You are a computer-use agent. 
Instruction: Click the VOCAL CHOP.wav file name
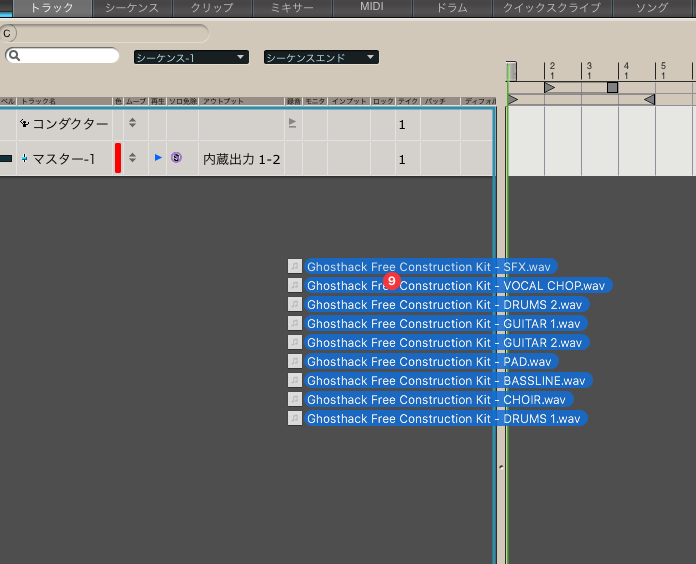coord(458,286)
